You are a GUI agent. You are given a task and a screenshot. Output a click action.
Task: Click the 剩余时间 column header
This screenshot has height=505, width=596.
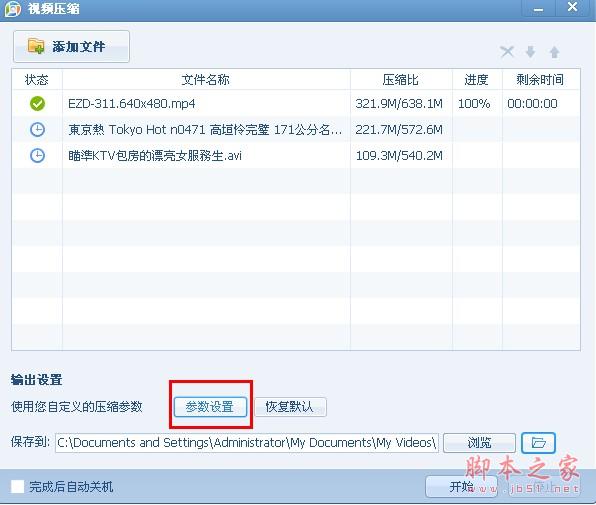click(540, 80)
